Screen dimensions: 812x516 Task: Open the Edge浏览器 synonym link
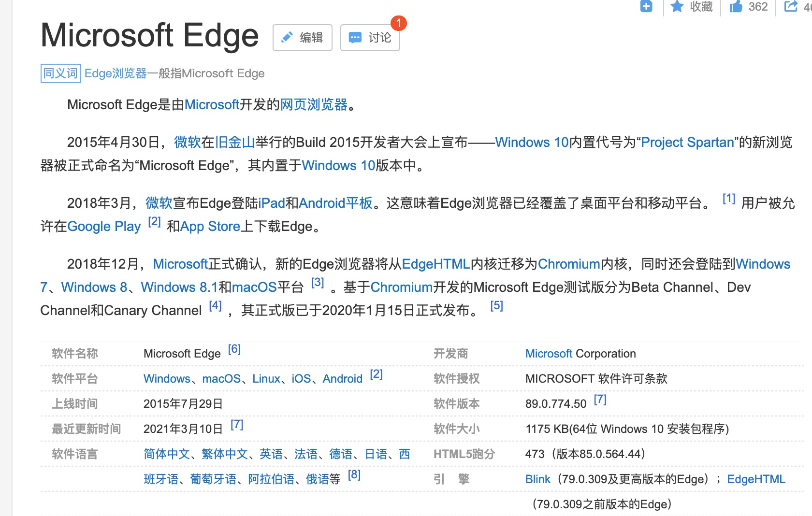[116, 73]
